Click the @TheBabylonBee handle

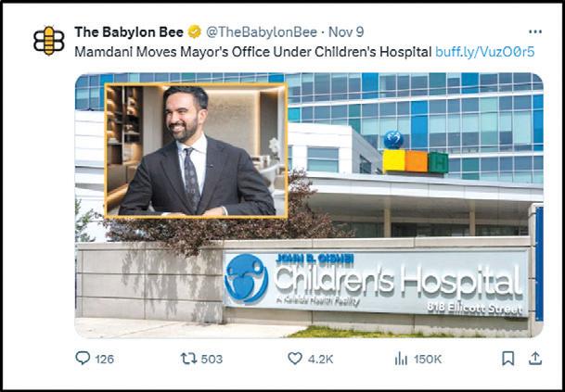pos(262,32)
